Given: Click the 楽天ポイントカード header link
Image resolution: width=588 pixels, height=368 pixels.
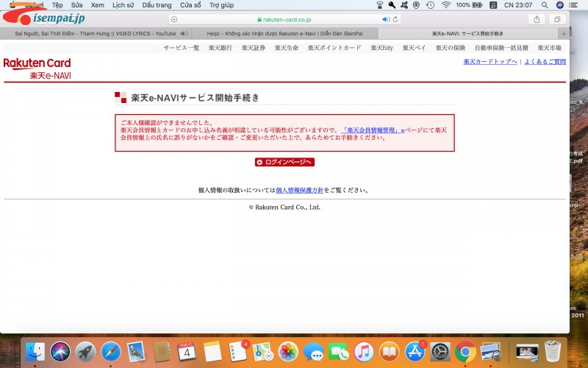Looking at the screenshot, I should pos(334,48).
